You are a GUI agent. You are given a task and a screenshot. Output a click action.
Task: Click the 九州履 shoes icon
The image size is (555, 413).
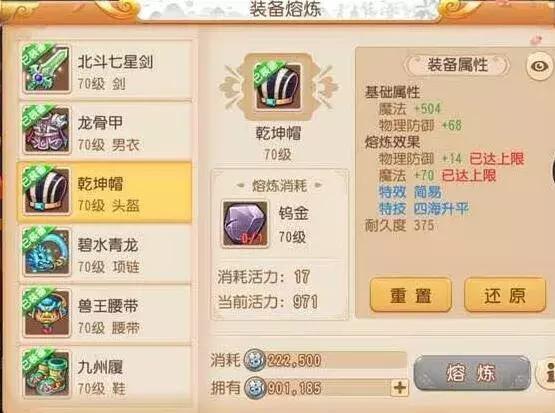click(47, 374)
